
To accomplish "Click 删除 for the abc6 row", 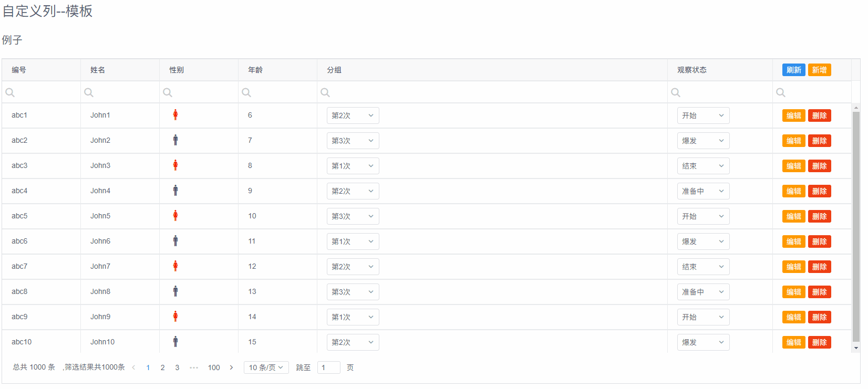I will point(820,241).
